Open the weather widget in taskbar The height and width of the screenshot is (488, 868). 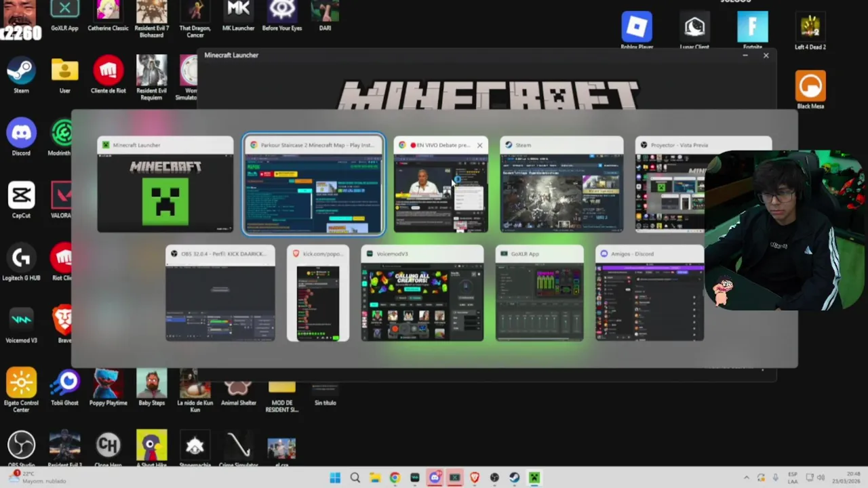37,477
